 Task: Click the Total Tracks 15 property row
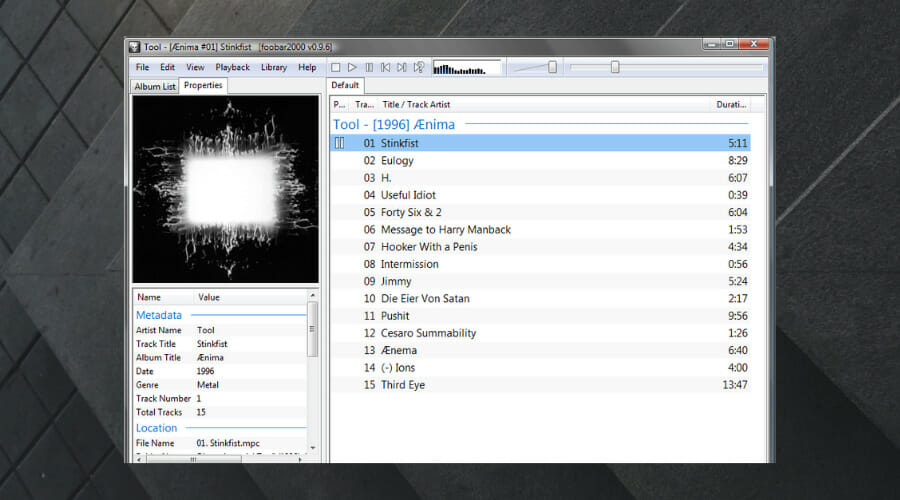click(220, 412)
